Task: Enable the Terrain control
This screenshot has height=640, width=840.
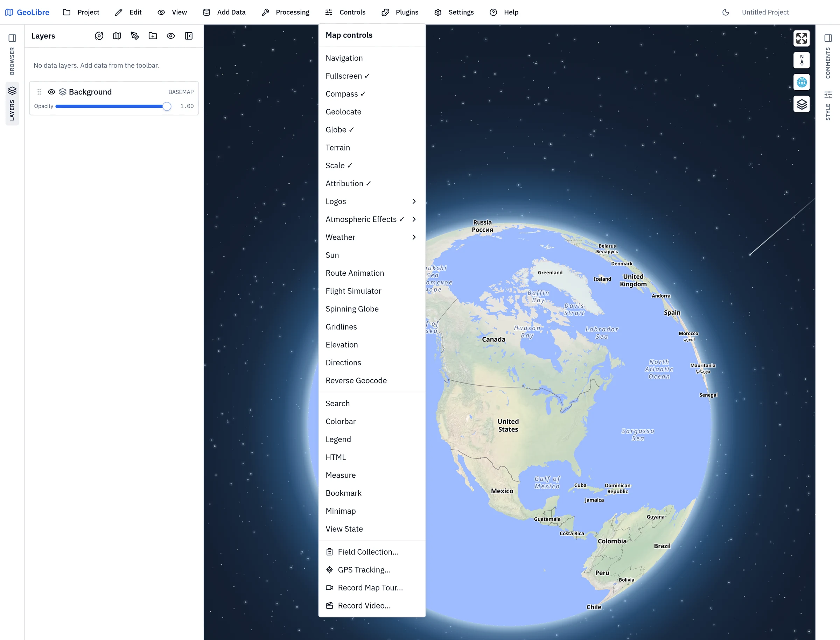Action: click(x=372, y=147)
